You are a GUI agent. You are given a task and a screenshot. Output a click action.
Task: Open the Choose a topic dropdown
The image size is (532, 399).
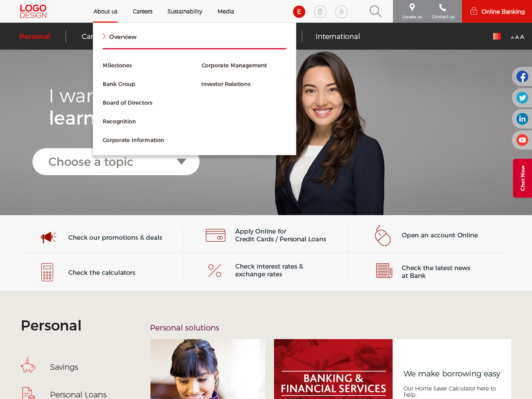click(116, 162)
